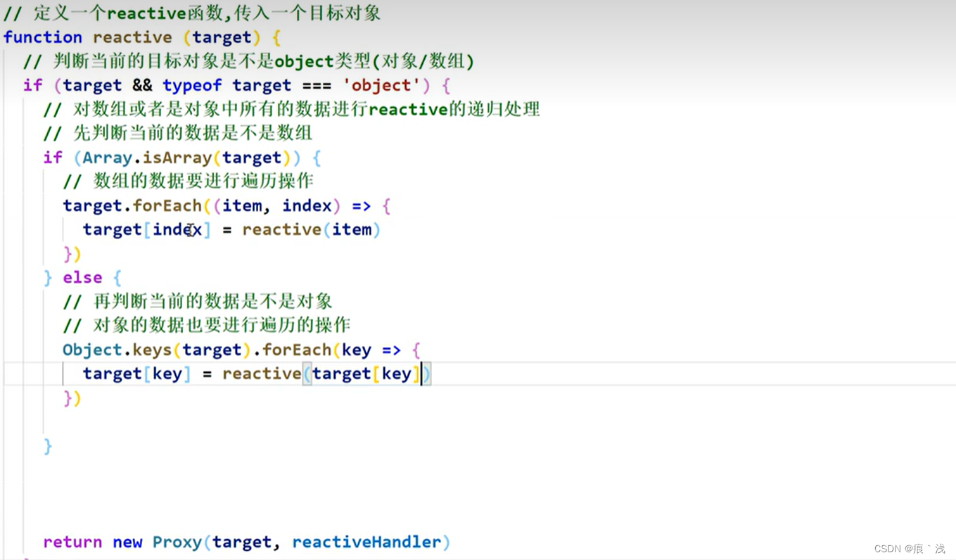Click the closing brace after the forEach block

tap(70, 253)
